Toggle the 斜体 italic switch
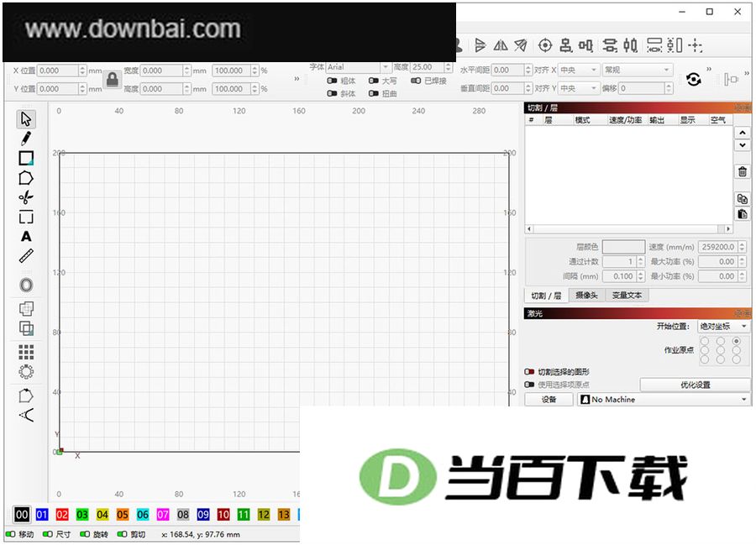 (x=332, y=93)
